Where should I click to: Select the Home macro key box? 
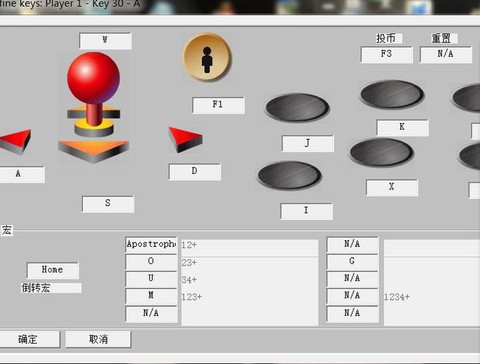pos(53,270)
